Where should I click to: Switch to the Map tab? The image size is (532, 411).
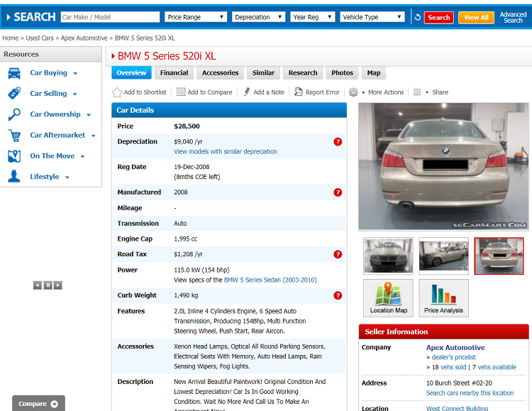click(x=374, y=72)
